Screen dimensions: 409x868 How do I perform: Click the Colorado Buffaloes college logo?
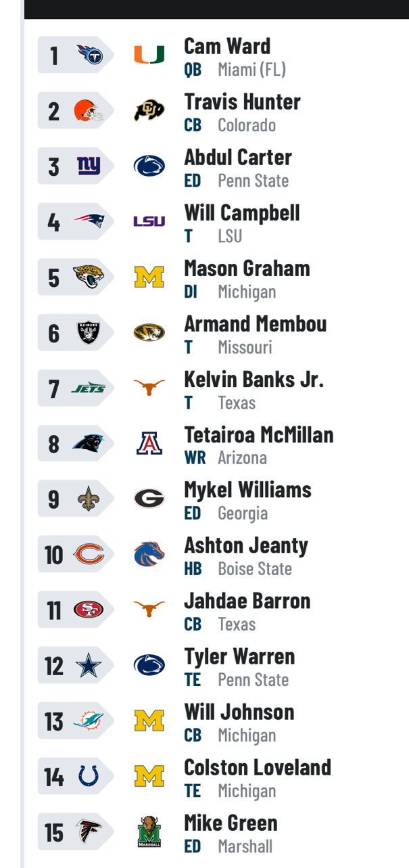149,110
